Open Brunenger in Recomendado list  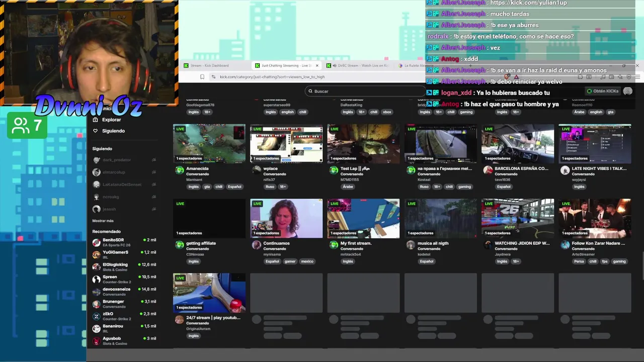[x=124, y=304]
